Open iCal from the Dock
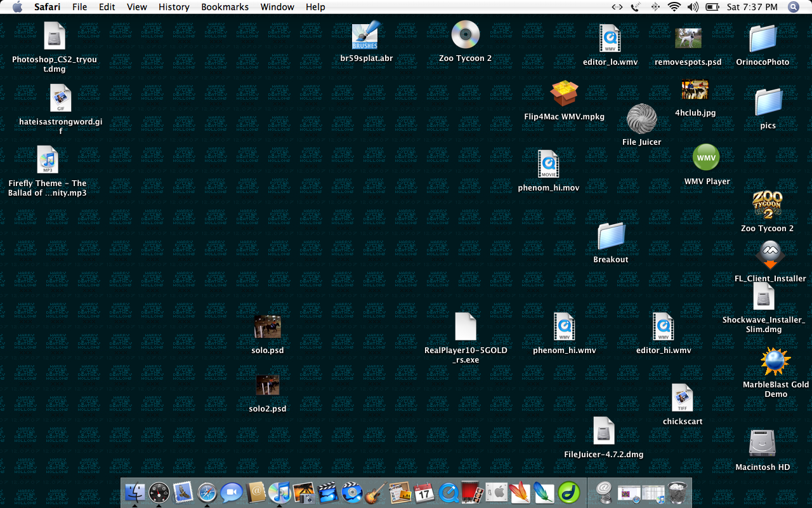812x508 pixels. pos(423,492)
